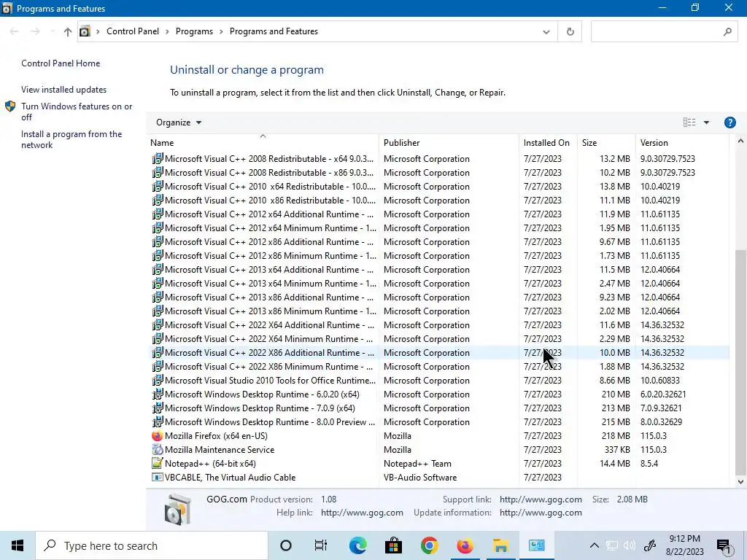Screen dimensions: 747x560
Task: Click the Control Panel taskbar button
Action: pos(536,545)
